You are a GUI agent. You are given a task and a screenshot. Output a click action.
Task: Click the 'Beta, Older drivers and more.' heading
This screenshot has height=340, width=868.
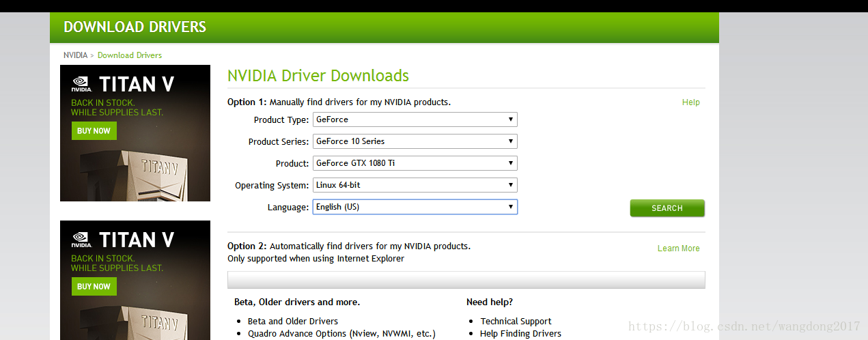297,302
